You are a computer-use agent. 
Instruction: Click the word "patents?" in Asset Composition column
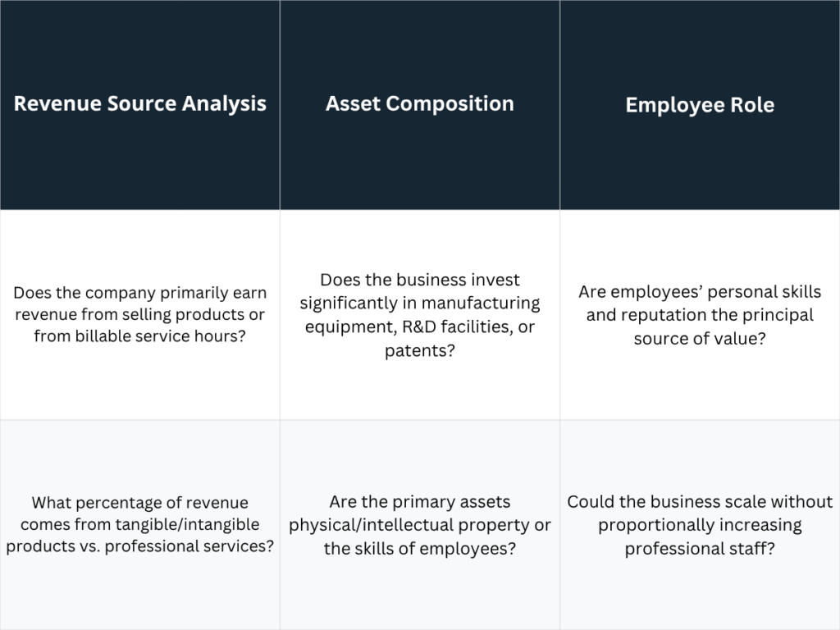click(419, 352)
